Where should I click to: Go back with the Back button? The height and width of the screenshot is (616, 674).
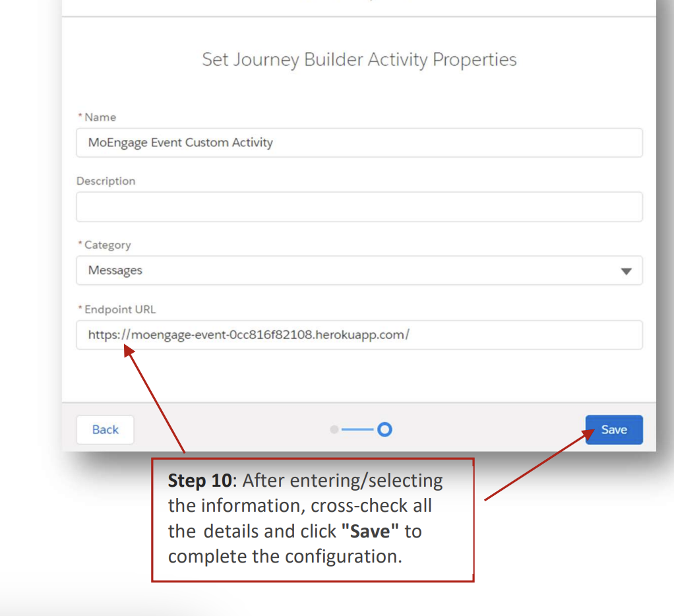[x=106, y=429]
